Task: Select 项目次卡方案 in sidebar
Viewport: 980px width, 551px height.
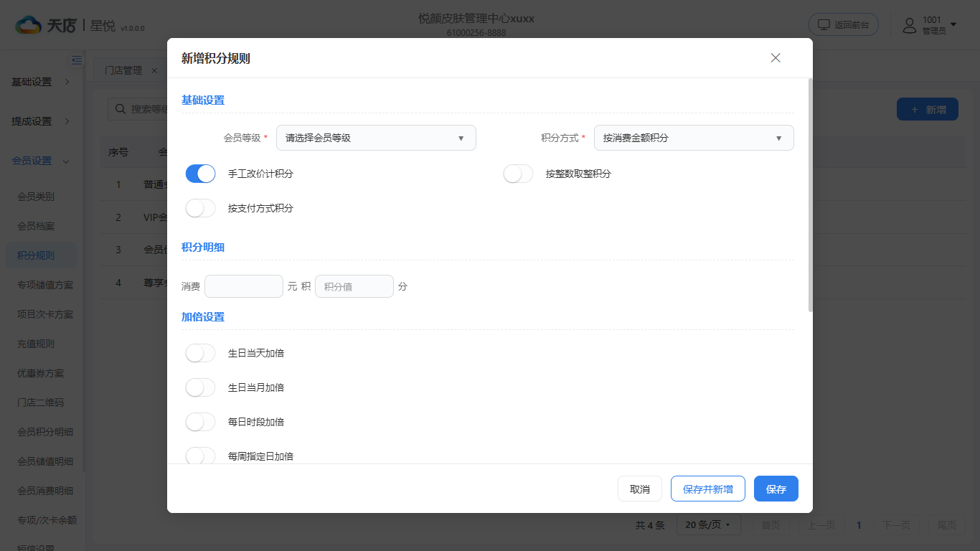Action: click(45, 314)
